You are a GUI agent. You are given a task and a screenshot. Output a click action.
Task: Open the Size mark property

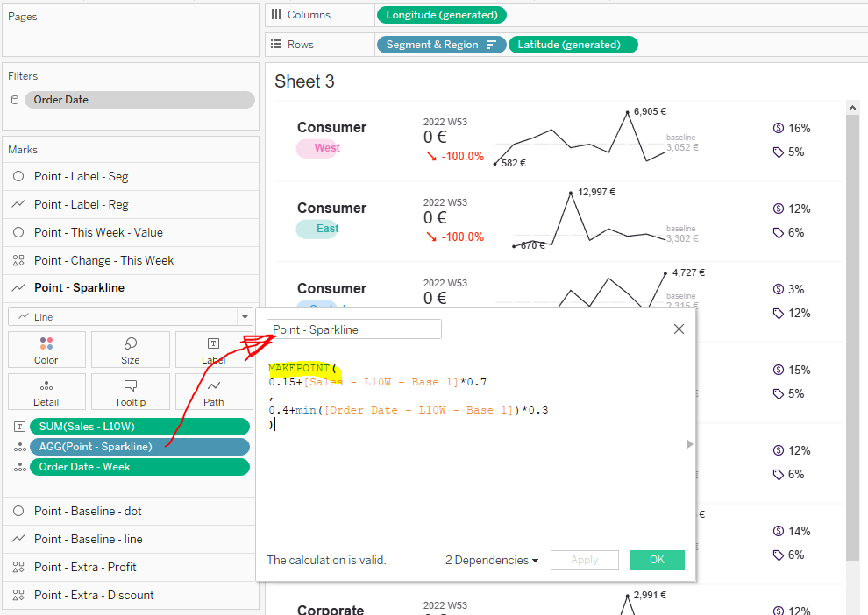[x=130, y=349]
